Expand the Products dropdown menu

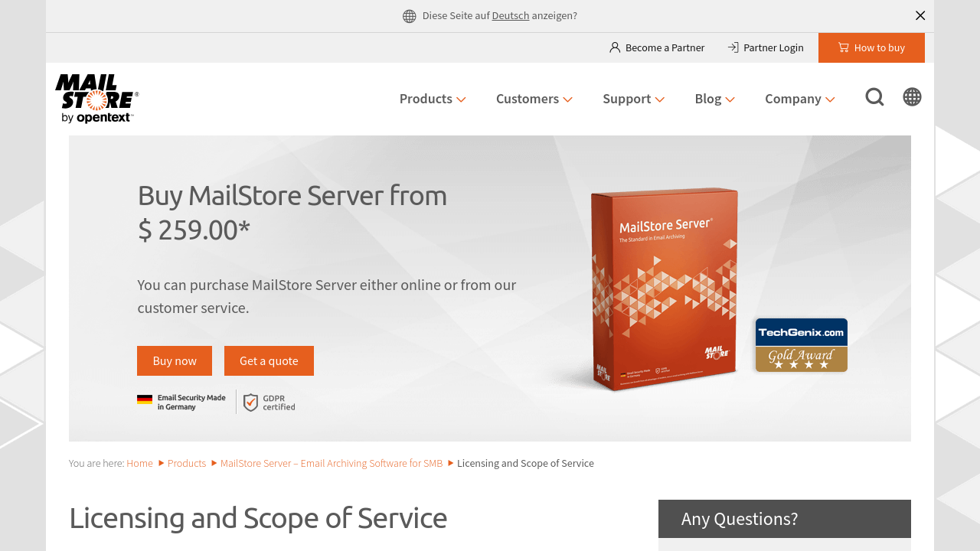433,99
